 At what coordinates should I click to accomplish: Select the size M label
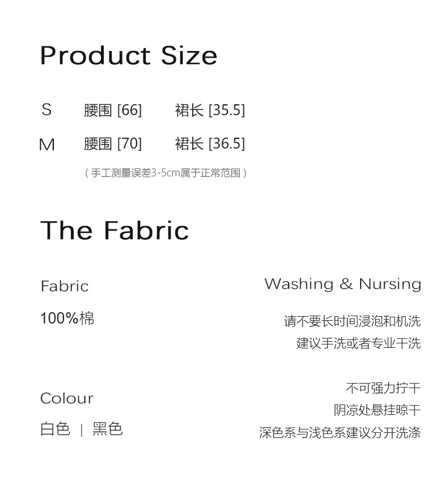click(47, 144)
